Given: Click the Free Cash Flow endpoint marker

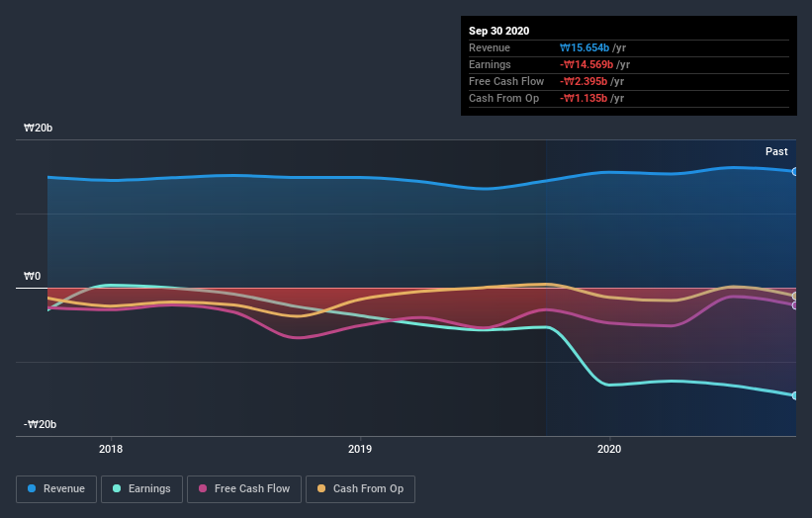Looking at the screenshot, I should click(794, 305).
